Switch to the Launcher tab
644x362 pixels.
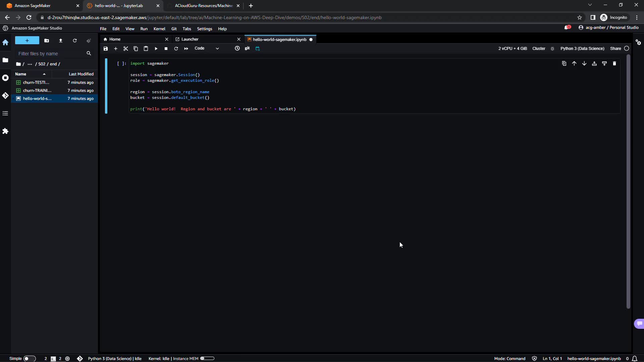point(190,39)
